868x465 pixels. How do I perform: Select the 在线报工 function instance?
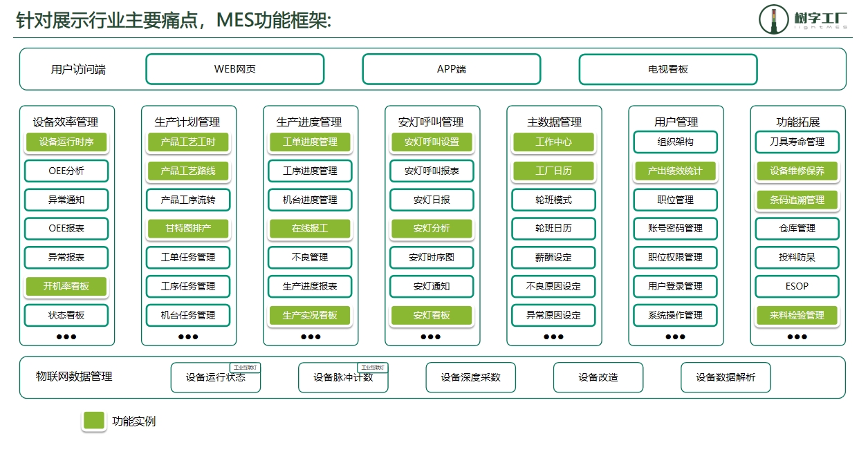click(310, 229)
